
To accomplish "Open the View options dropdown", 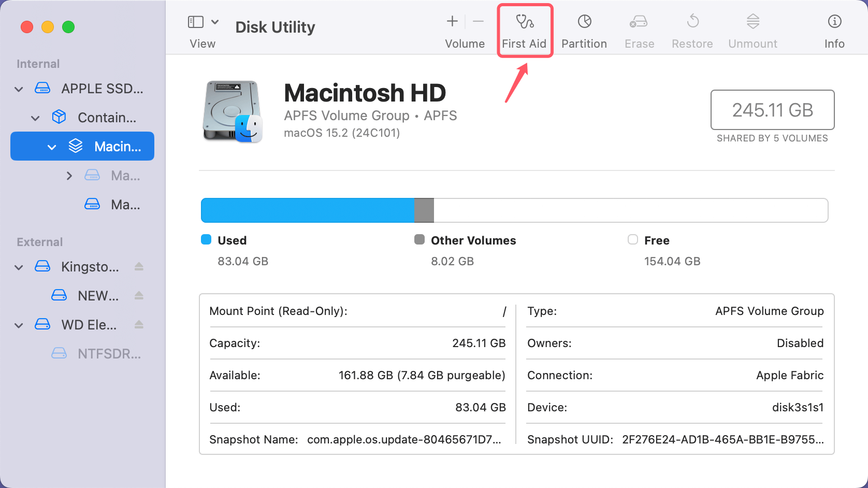I will (216, 22).
